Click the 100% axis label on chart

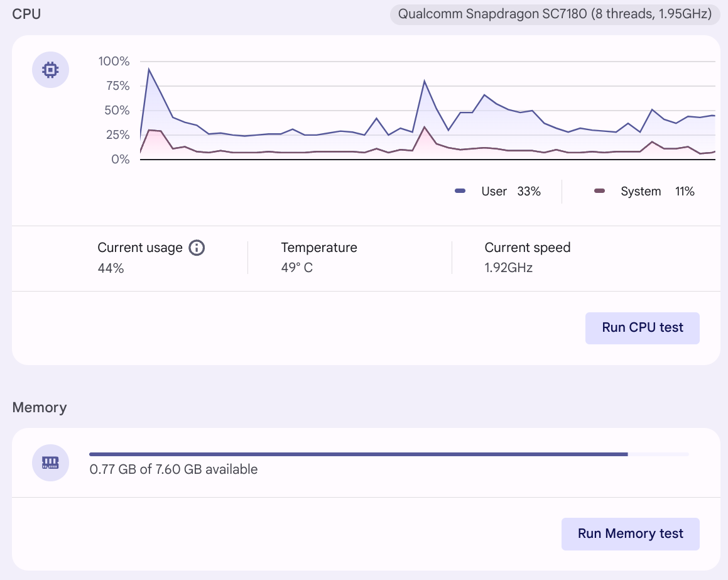(114, 62)
